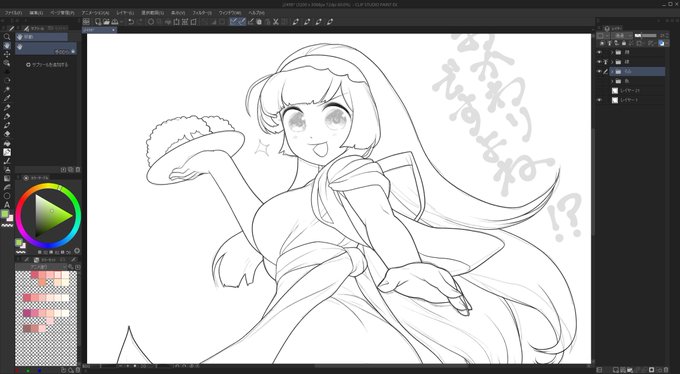Screen dimensions: 680x374
Task: Open the ヘルプ menu
Action: click(257, 13)
